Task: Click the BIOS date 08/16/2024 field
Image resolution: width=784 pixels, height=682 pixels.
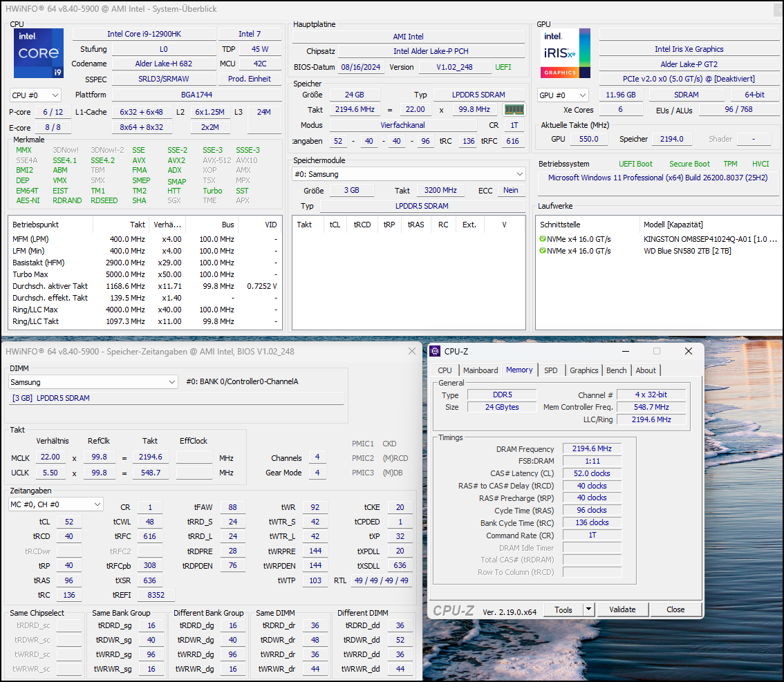Action: (x=361, y=67)
